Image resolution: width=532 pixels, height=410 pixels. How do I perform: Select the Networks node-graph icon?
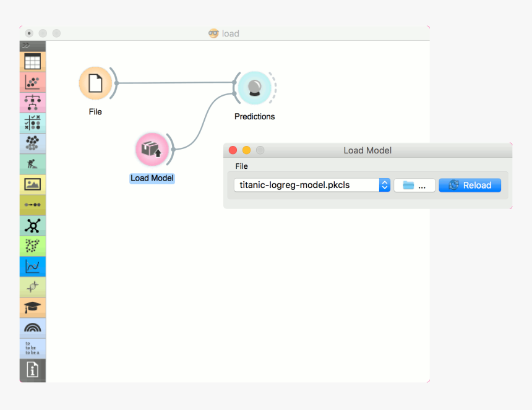coord(32,226)
